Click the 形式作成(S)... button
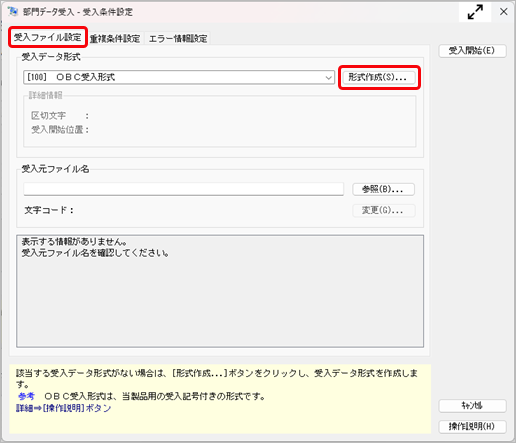 pyautogui.click(x=379, y=77)
